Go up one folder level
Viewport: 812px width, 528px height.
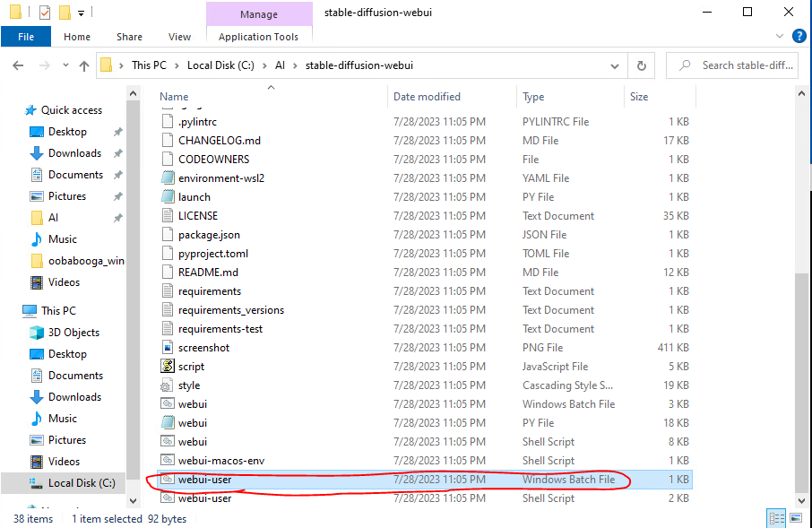tap(84, 65)
